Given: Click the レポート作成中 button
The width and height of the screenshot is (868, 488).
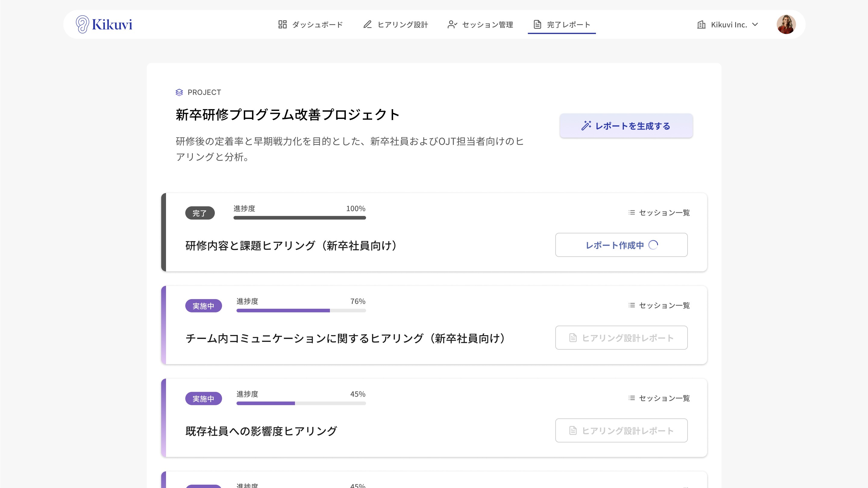Looking at the screenshot, I should (621, 245).
